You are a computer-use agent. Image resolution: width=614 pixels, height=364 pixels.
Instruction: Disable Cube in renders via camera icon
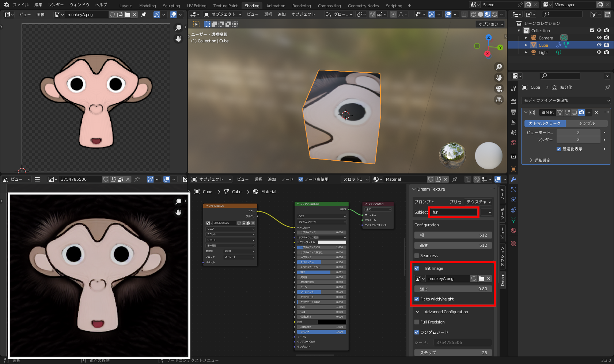[x=607, y=45]
